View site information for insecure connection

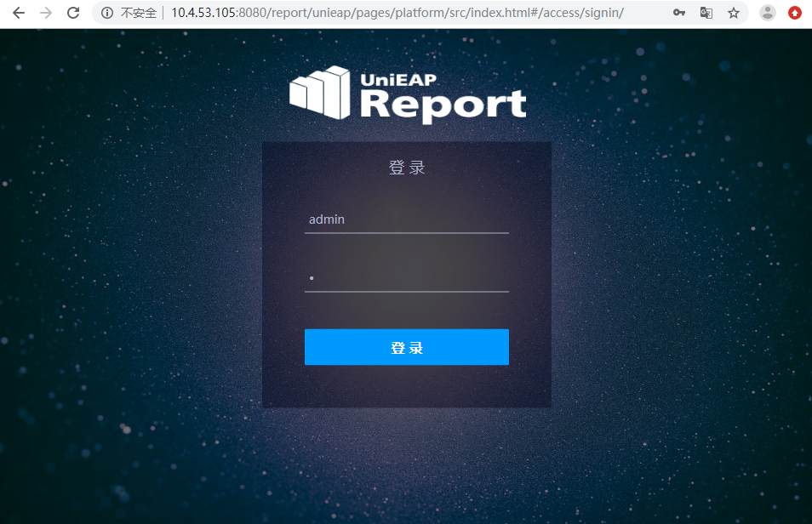point(107,13)
